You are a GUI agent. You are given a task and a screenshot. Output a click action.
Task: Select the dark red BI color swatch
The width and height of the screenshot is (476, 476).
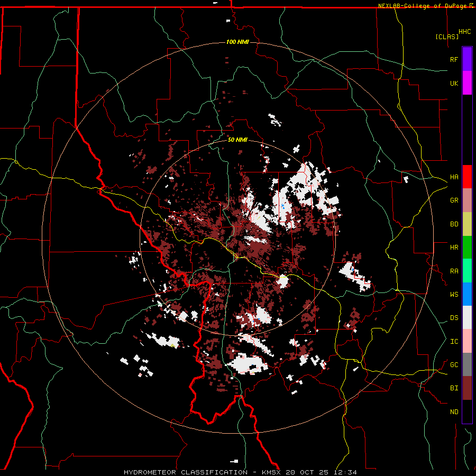tap(467, 388)
